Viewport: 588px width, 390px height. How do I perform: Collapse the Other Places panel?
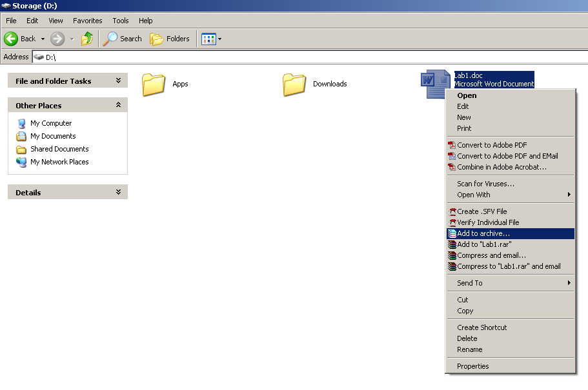point(119,105)
